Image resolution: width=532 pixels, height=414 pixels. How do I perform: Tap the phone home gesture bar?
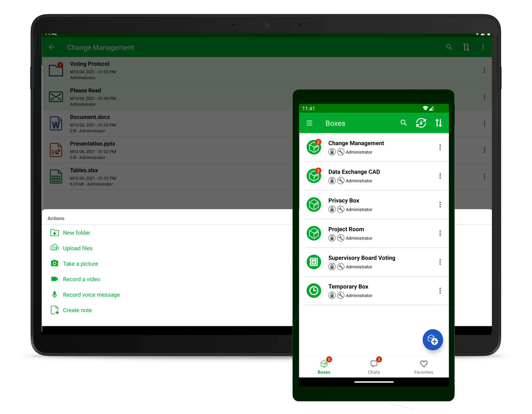click(x=374, y=382)
